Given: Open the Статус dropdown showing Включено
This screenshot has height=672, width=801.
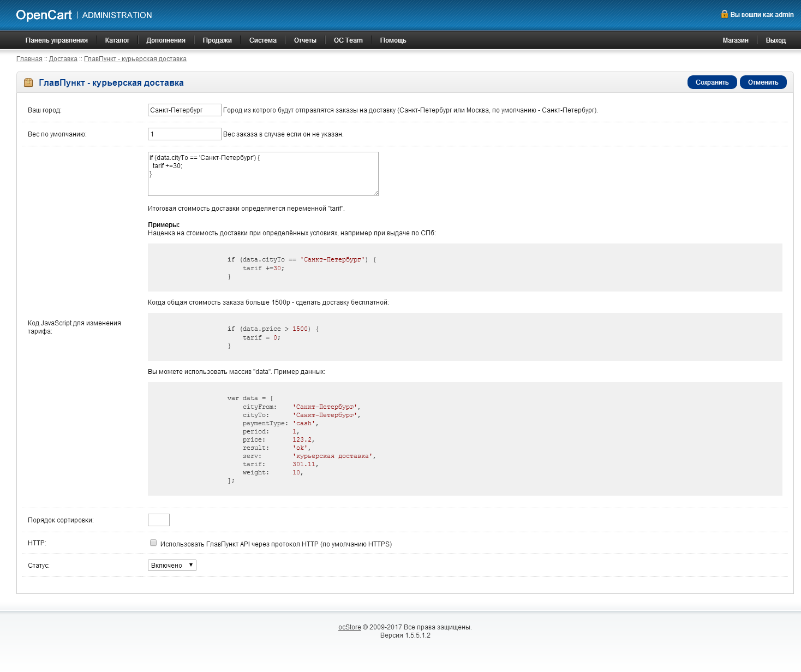Looking at the screenshot, I should coord(172,566).
